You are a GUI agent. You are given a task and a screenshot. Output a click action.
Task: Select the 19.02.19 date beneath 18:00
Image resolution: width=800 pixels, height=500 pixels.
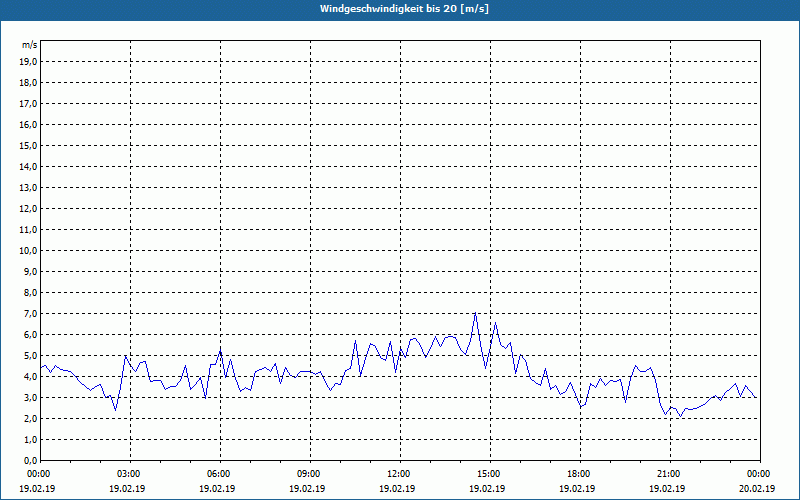point(577,489)
